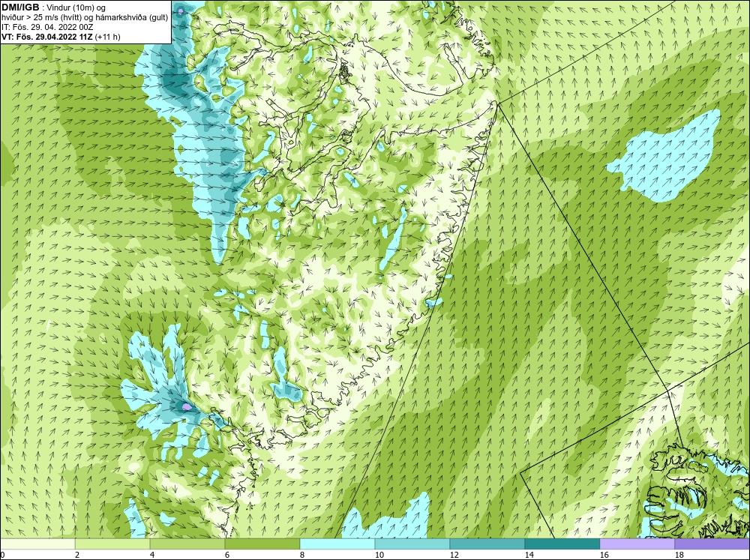
Task: Click the 10–12 m/s teal legend swatch
Action: (412, 544)
